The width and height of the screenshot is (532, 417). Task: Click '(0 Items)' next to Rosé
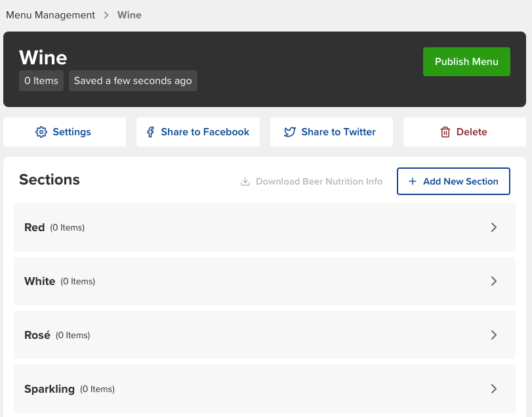[73, 336]
